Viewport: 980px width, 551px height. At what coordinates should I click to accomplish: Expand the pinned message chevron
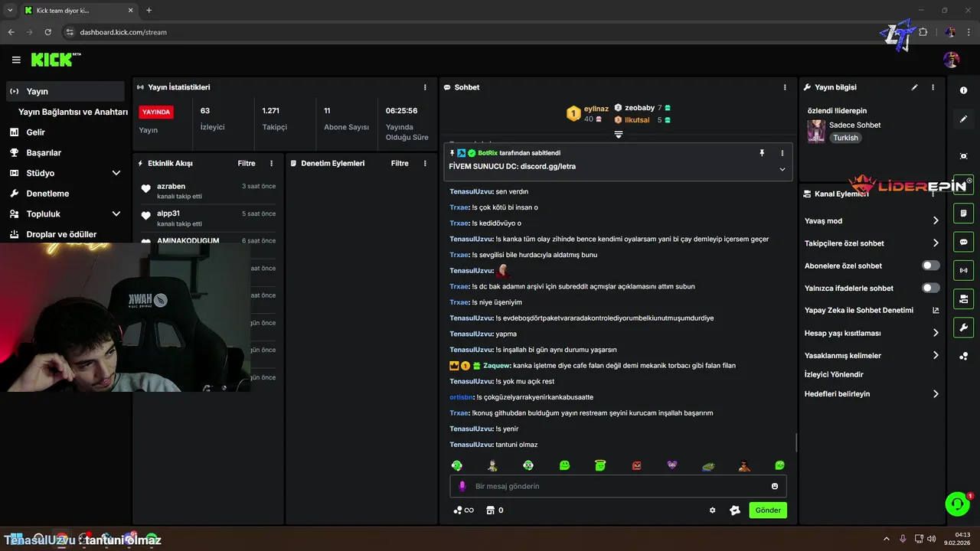(x=782, y=169)
